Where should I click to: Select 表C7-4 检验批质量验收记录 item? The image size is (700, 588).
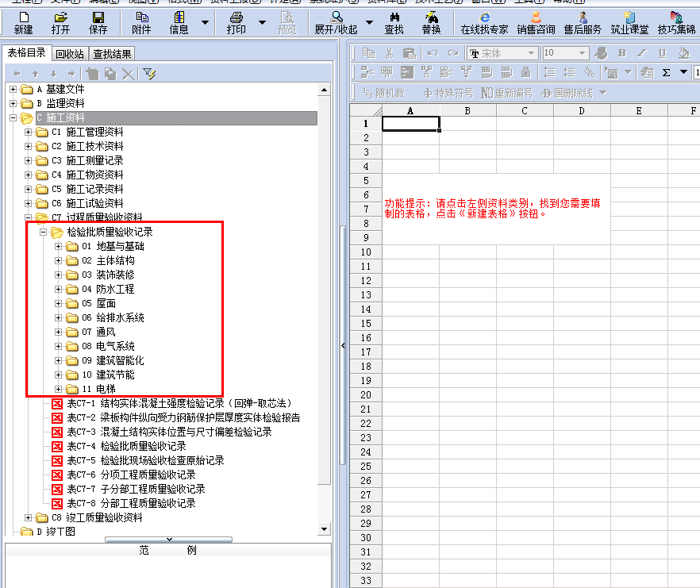coord(126,446)
